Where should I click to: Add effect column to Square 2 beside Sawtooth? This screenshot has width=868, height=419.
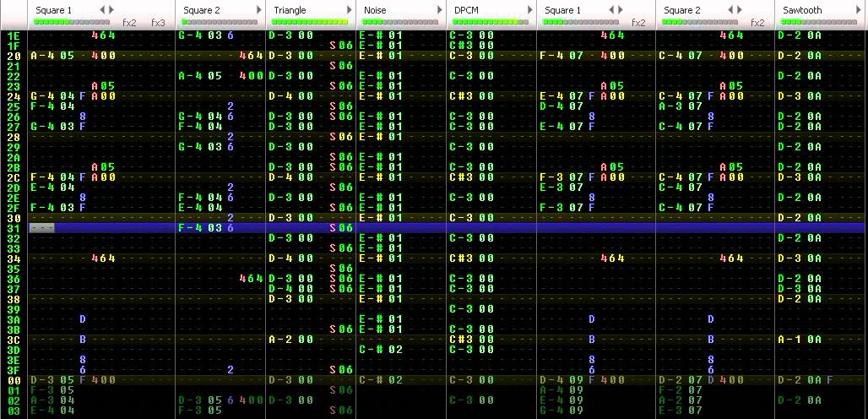tap(740, 10)
